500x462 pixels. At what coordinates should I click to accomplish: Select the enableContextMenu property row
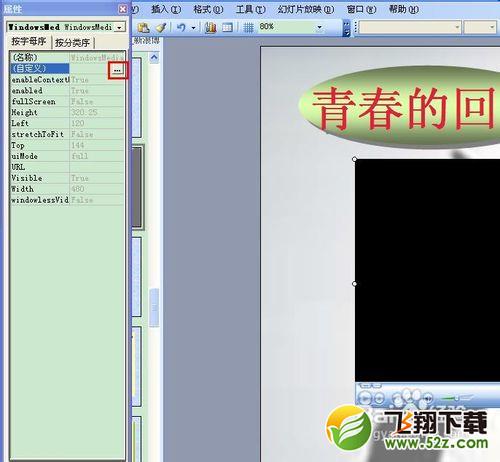(67, 79)
